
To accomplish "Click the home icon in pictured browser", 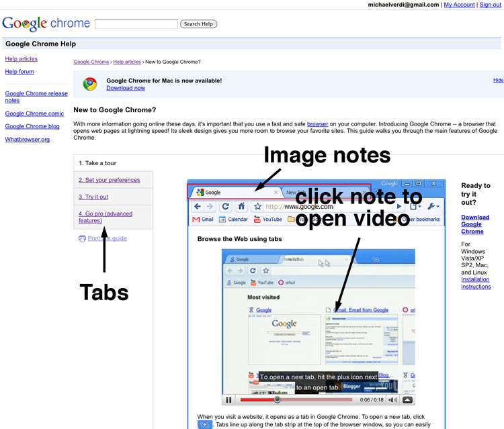I will click(x=241, y=206).
